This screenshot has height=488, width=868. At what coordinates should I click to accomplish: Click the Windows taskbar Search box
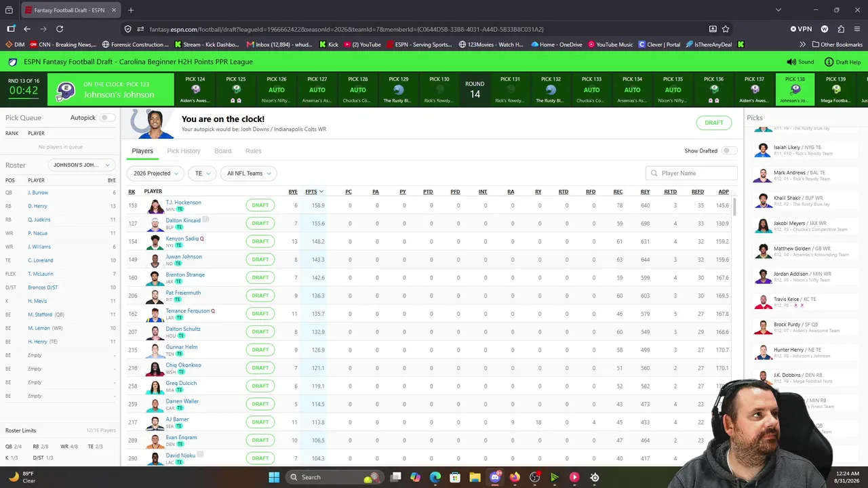pos(334,477)
